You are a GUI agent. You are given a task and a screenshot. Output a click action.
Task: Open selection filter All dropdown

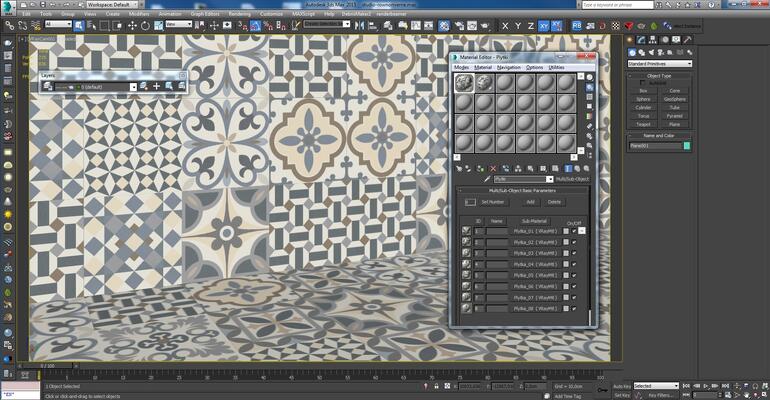click(x=58, y=24)
